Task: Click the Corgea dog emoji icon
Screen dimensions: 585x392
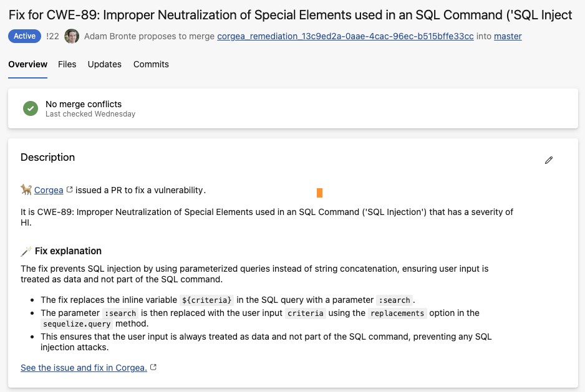Action: click(x=26, y=189)
